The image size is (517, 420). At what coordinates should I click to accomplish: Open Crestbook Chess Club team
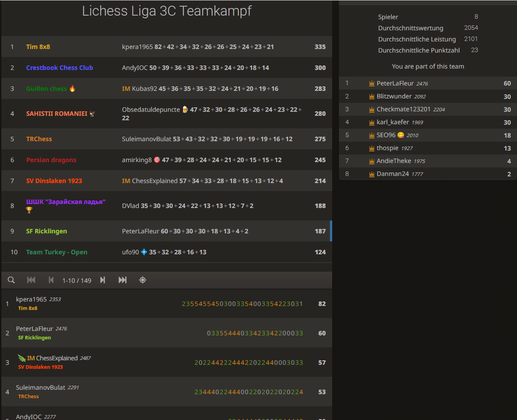point(60,68)
